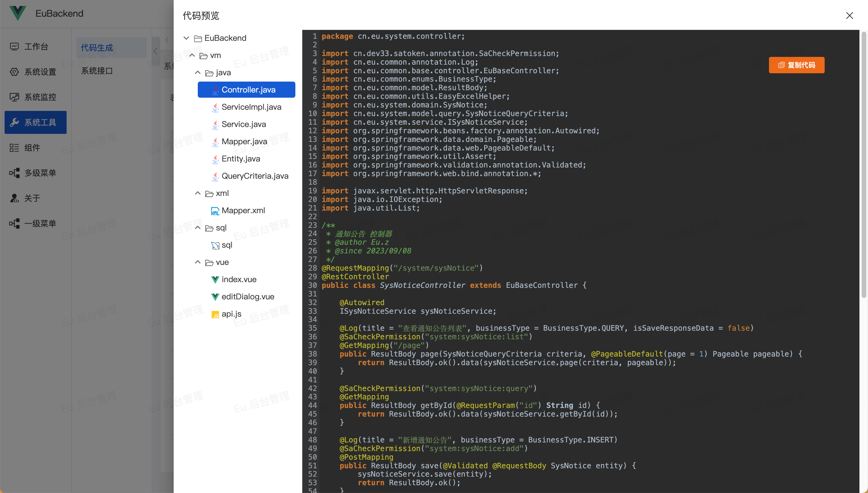The image size is (868, 493).
Task: Open api.js file
Action: pos(231,314)
